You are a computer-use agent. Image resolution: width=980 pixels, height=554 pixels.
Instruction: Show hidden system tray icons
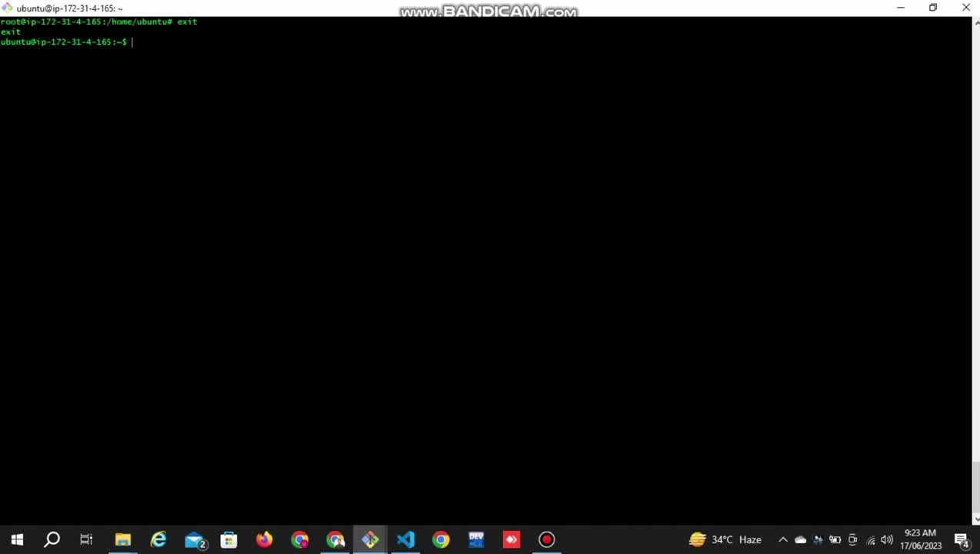pyautogui.click(x=783, y=539)
